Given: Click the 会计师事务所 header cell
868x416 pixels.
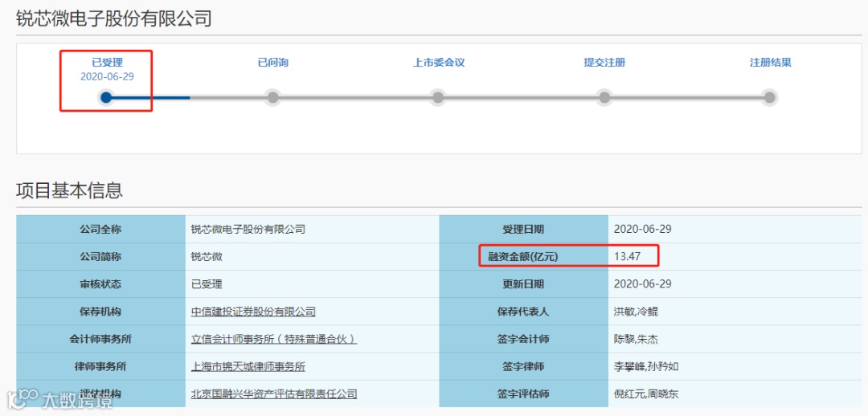Looking at the screenshot, I should point(100,339).
